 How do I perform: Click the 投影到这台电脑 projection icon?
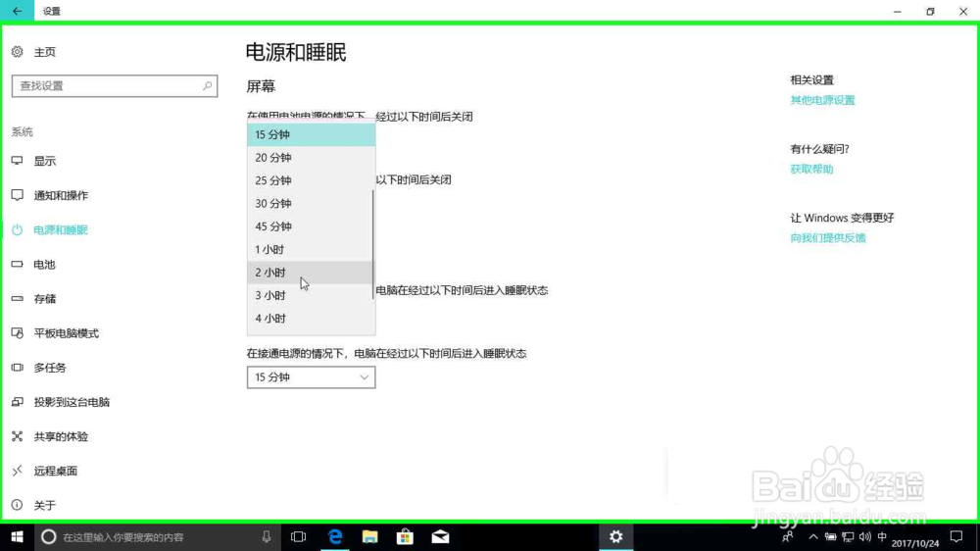click(x=18, y=402)
